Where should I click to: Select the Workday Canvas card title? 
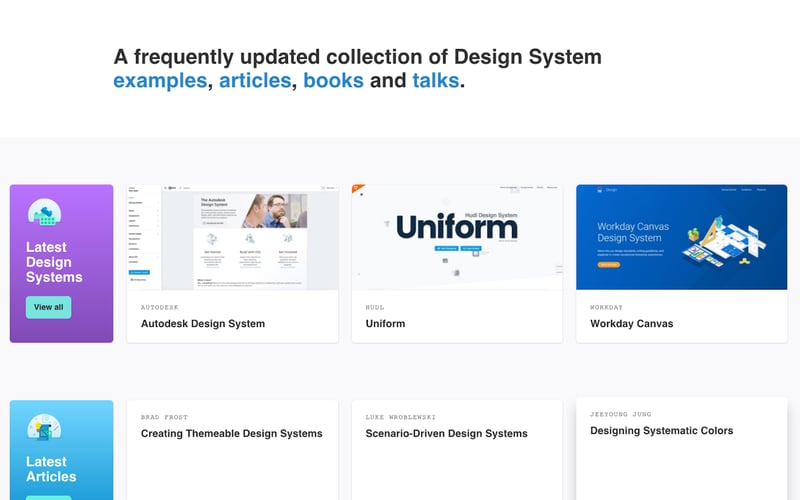point(632,323)
